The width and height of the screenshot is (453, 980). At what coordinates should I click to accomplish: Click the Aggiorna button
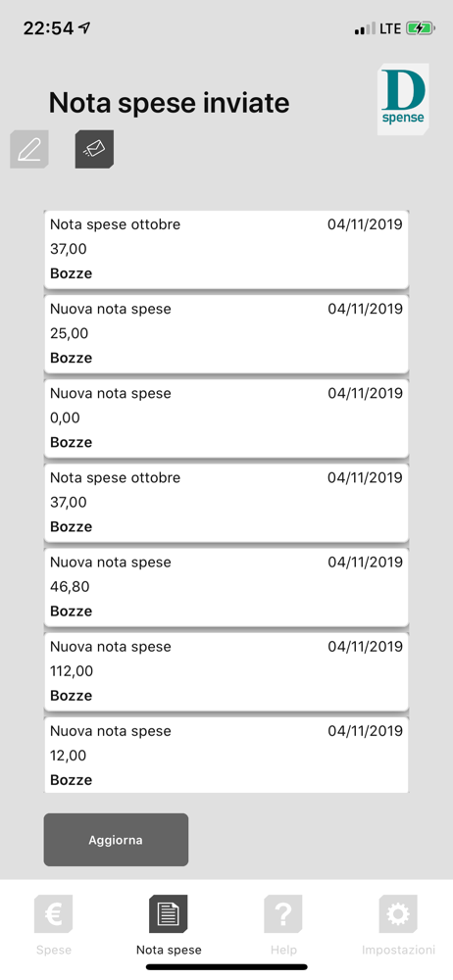point(116,840)
